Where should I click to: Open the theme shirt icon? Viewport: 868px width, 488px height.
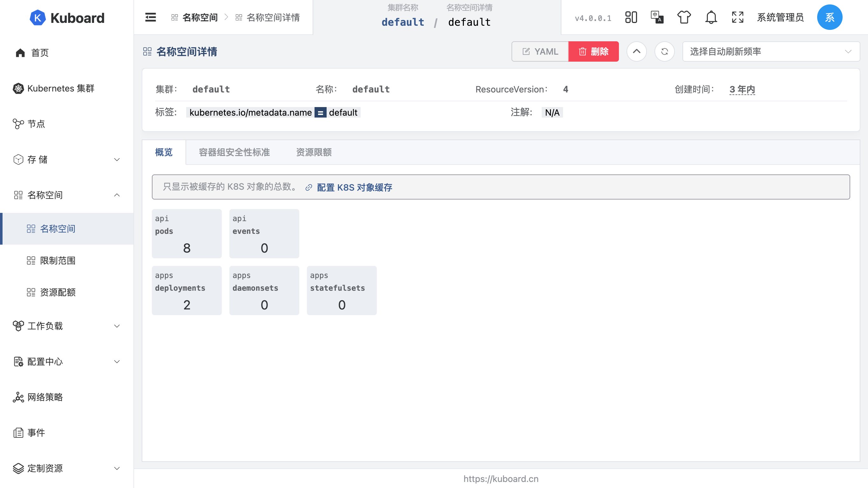[684, 17]
